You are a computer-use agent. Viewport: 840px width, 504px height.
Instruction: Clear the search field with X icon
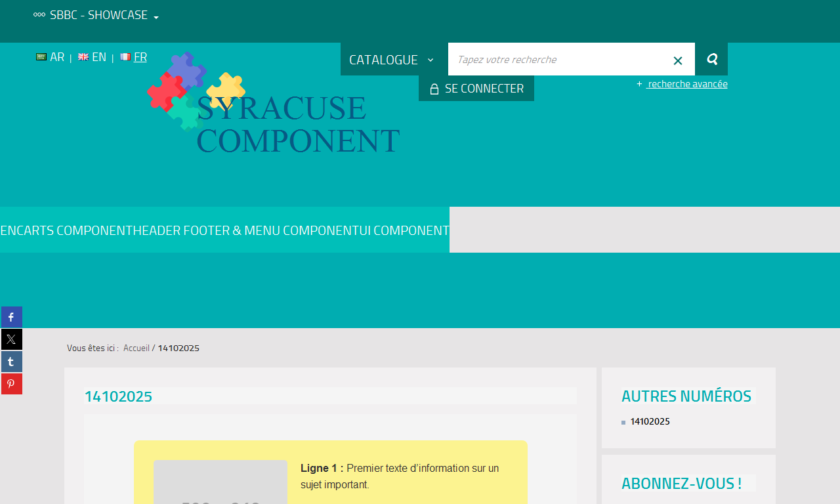tap(678, 60)
